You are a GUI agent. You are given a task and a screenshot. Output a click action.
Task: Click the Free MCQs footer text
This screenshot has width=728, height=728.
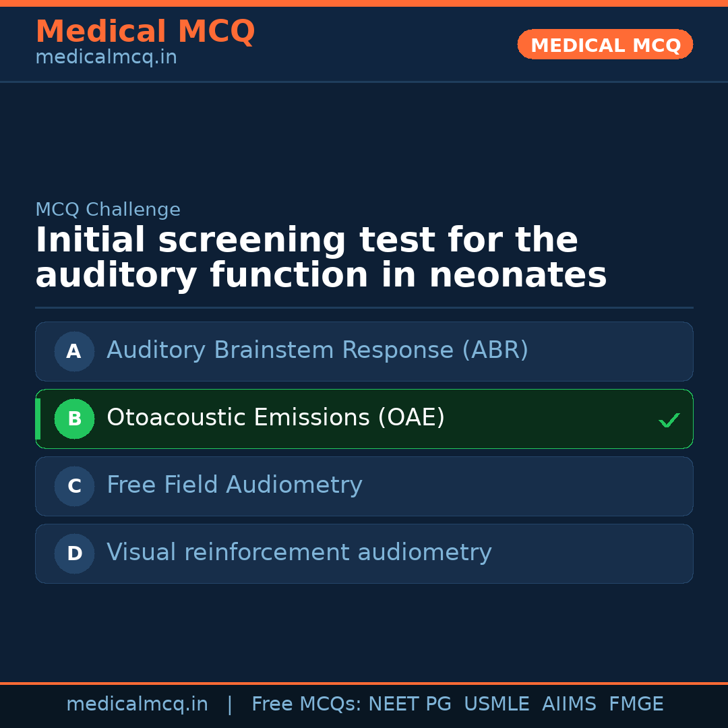pos(306,704)
